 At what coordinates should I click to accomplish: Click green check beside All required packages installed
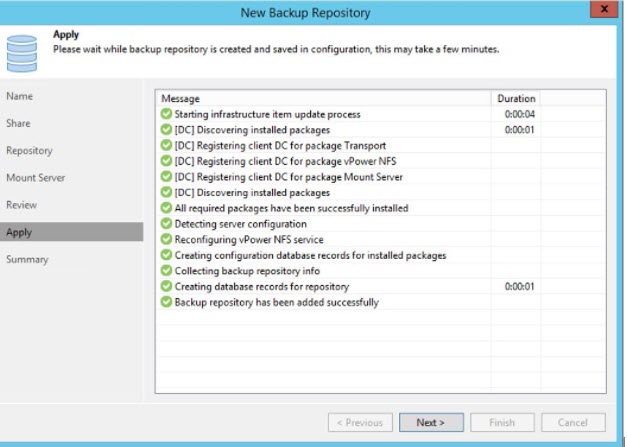tap(166, 208)
